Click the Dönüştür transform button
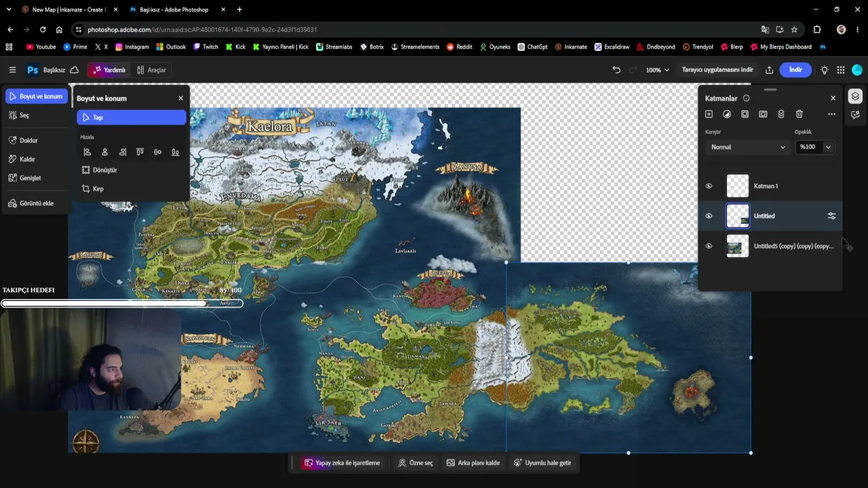 100,170
